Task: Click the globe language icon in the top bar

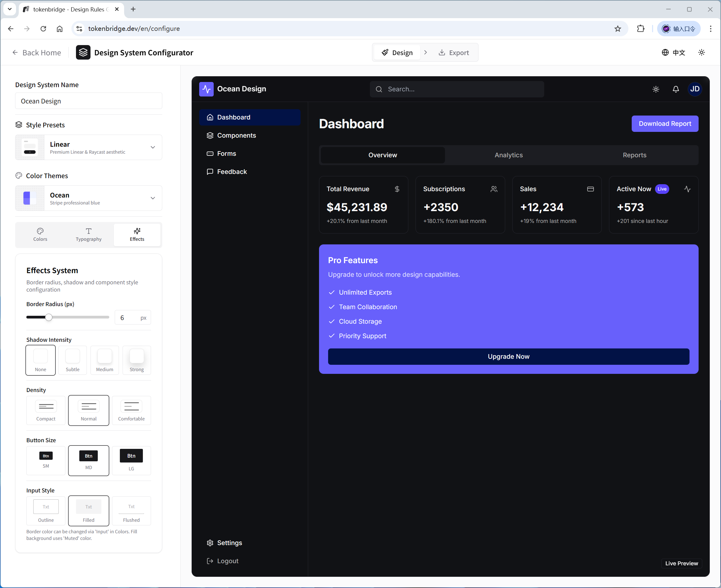Action: [x=665, y=53]
